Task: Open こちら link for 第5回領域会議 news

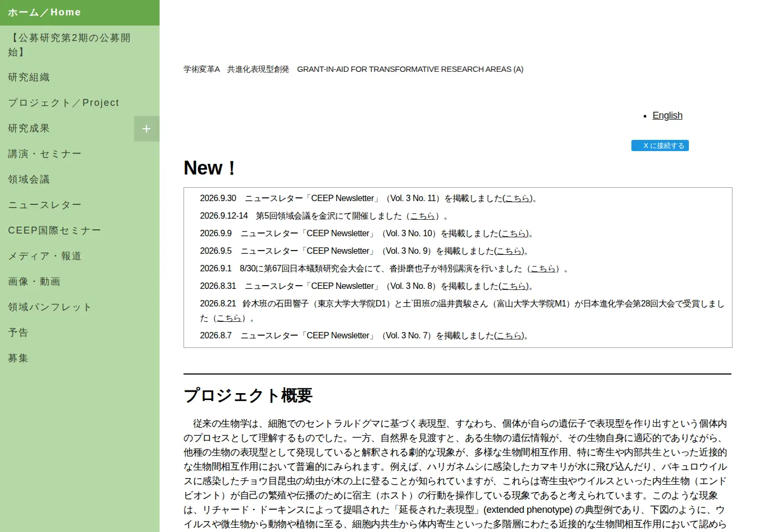Action: click(x=423, y=216)
